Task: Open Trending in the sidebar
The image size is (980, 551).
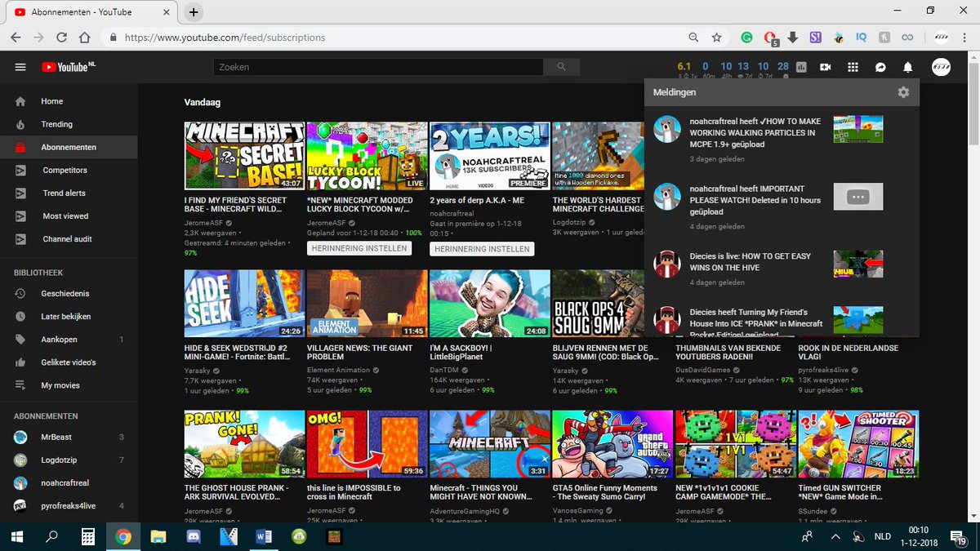Action: tap(69, 124)
